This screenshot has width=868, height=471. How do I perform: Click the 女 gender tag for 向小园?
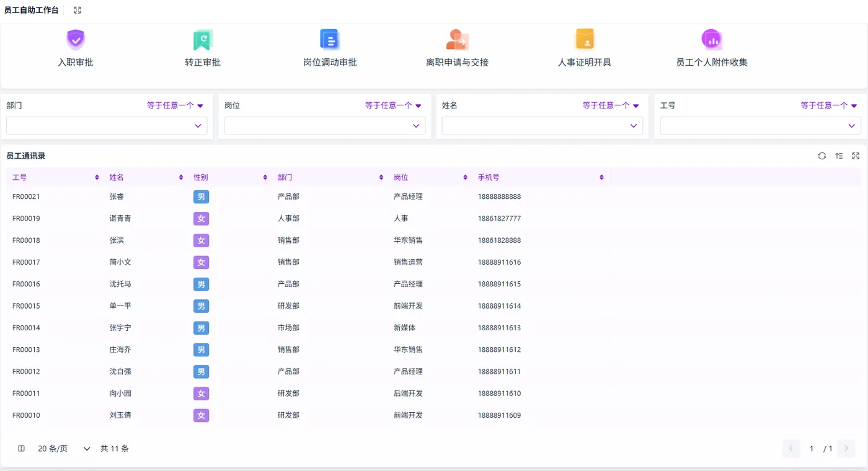[201, 394]
